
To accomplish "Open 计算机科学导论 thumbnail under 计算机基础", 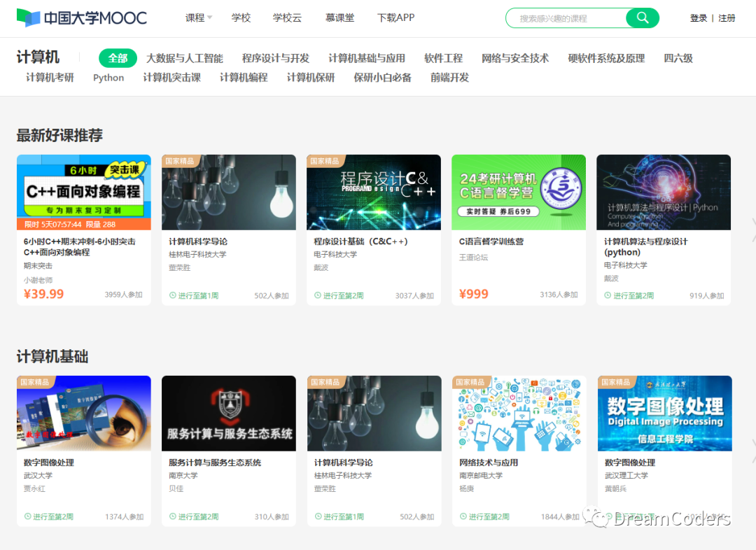I will [x=374, y=414].
